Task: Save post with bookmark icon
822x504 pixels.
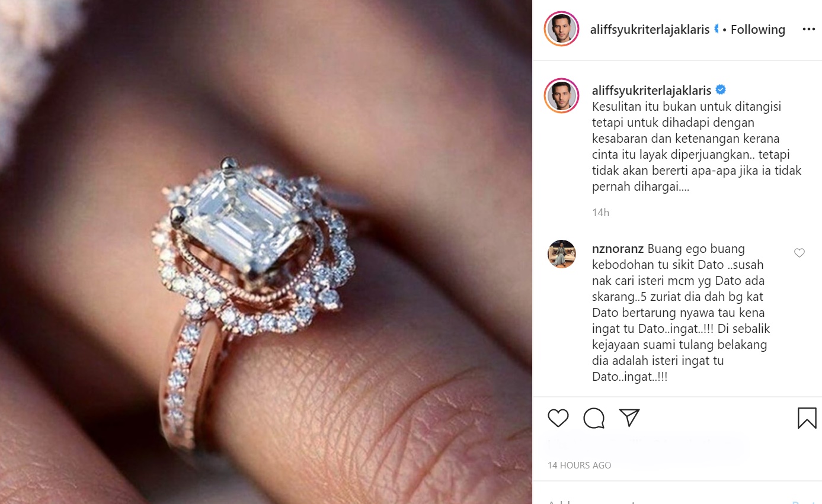Action: [807, 418]
